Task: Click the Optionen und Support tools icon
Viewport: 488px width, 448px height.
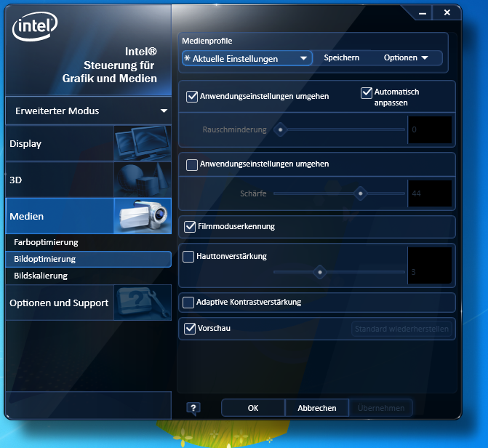Action: [143, 303]
